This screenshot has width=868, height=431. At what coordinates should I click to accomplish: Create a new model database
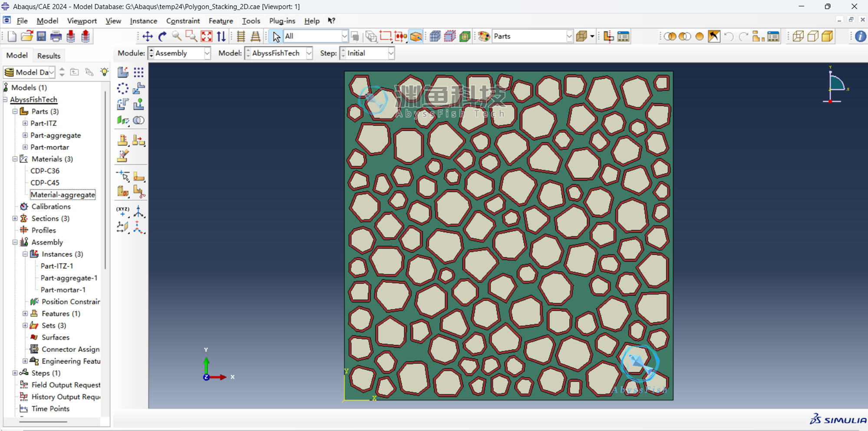click(x=12, y=36)
